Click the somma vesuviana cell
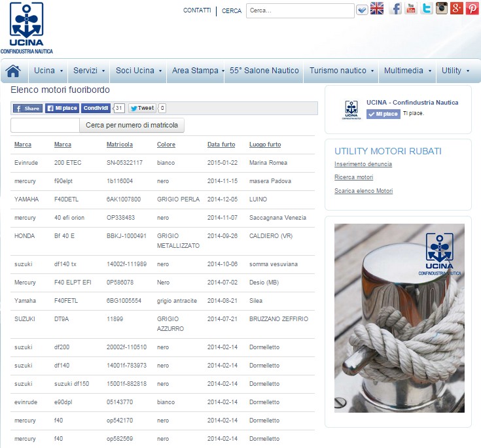481x448 pixels. tap(274, 264)
